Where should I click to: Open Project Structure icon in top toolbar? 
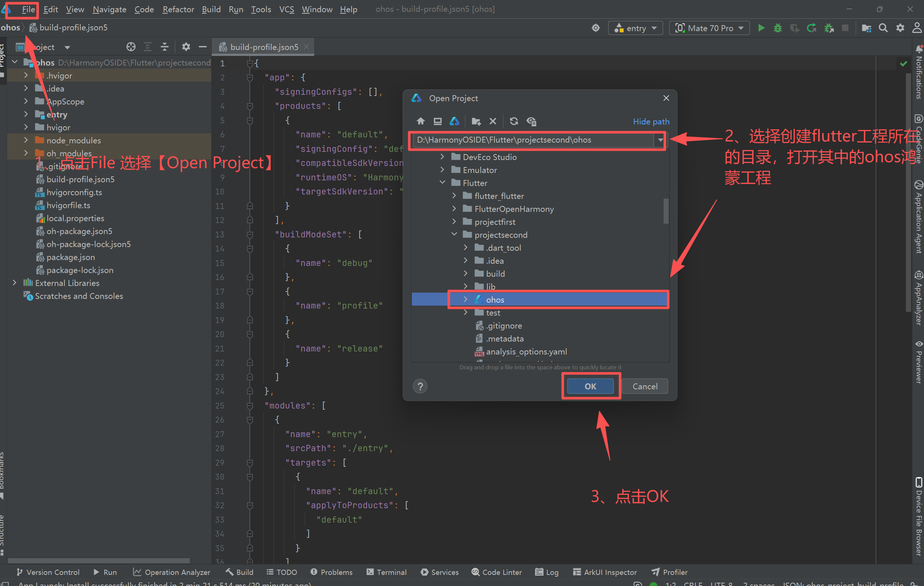click(866, 28)
